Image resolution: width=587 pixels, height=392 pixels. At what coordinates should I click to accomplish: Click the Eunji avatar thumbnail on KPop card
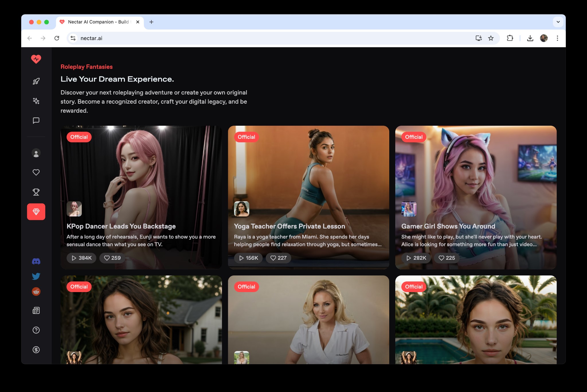click(74, 209)
